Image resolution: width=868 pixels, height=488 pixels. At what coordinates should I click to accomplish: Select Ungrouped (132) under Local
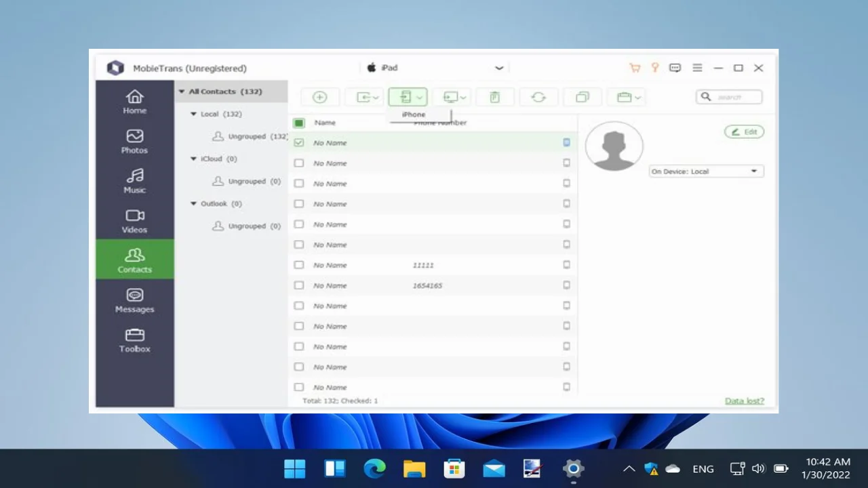(250, 136)
